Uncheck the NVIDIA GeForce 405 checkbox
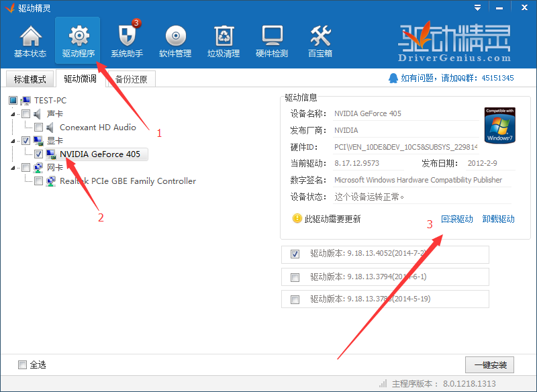This screenshot has width=537, height=392. (38, 154)
